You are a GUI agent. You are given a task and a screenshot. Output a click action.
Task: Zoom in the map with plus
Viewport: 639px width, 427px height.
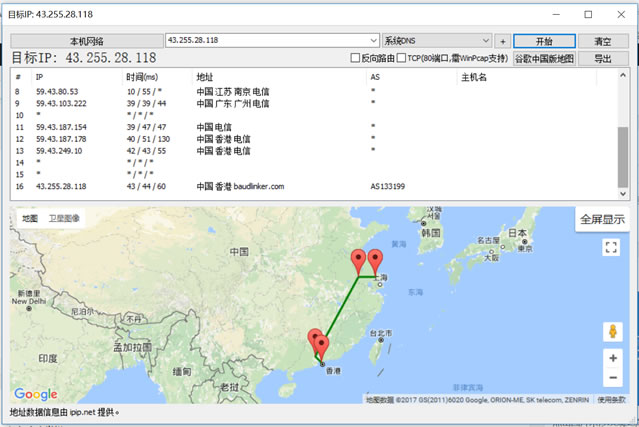point(611,357)
